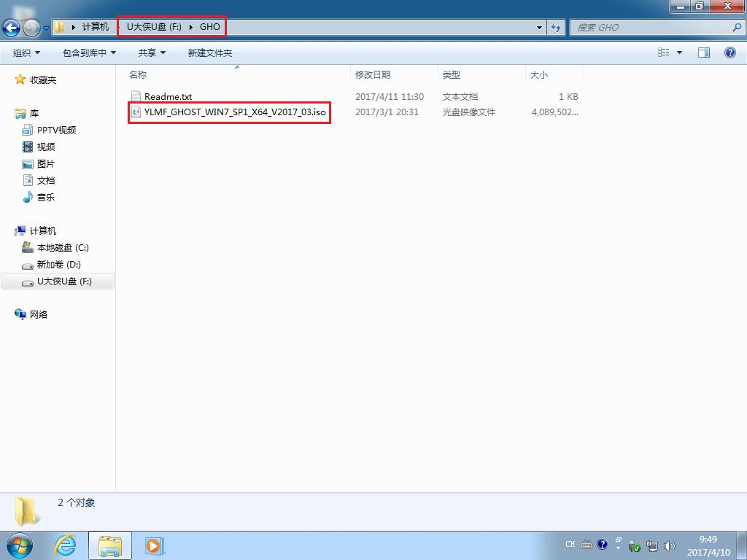Image resolution: width=747 pixels, height=560 pixels.
Task: Toggle the preview pane
Action: [x=704, y=52]
